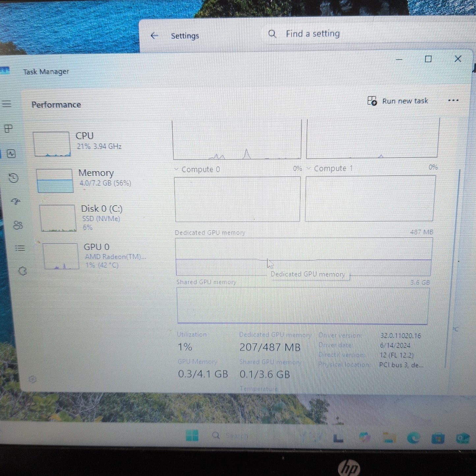The width and height of the screenshot is (476, 476).
Task: Click DirectX version 12 (FL 12.2)
Action: [x=396, y=355]
